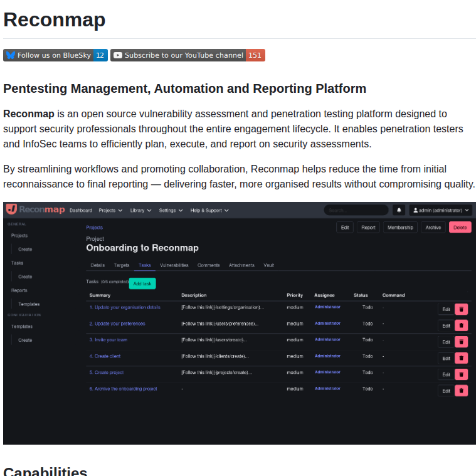Click the project Edit button near Report
Image resolution: width=476 pixels, height=476 pixels.
(x=345, y=228)
